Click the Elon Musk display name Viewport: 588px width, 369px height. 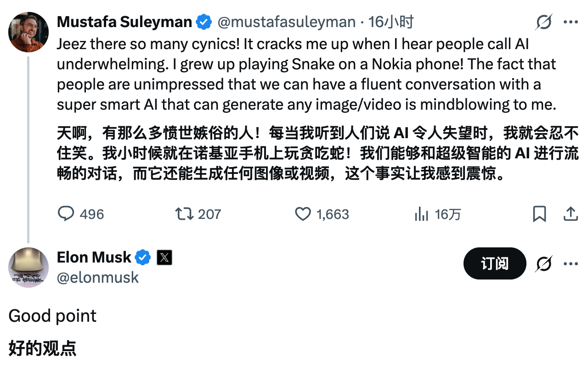pyautogui.click(x=94, y=257)
